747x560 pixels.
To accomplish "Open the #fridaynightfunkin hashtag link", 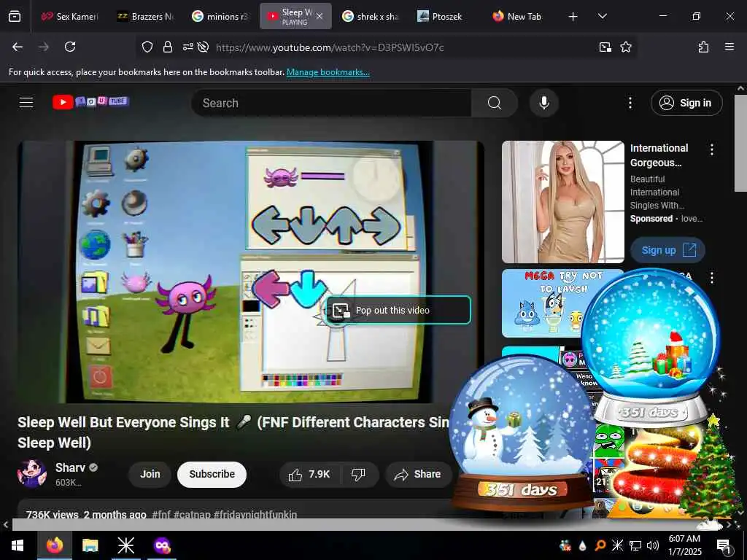I will point(255,514).
